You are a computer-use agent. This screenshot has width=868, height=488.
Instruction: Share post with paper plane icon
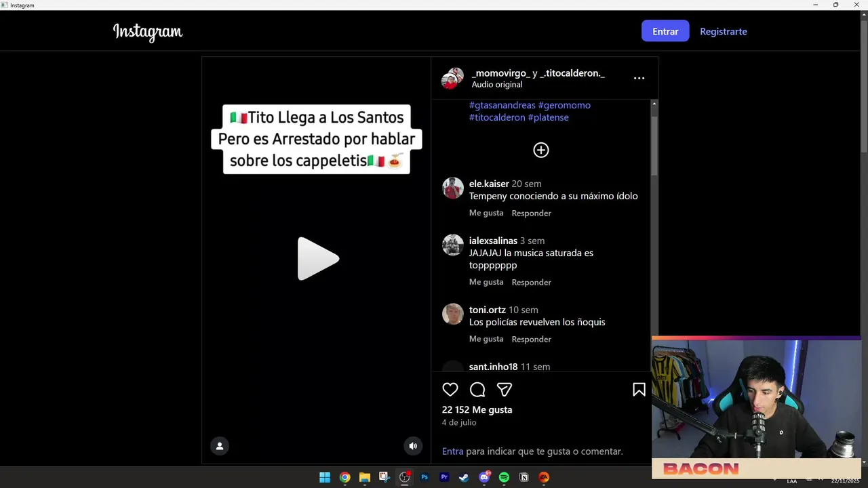[x=505, y=390]
